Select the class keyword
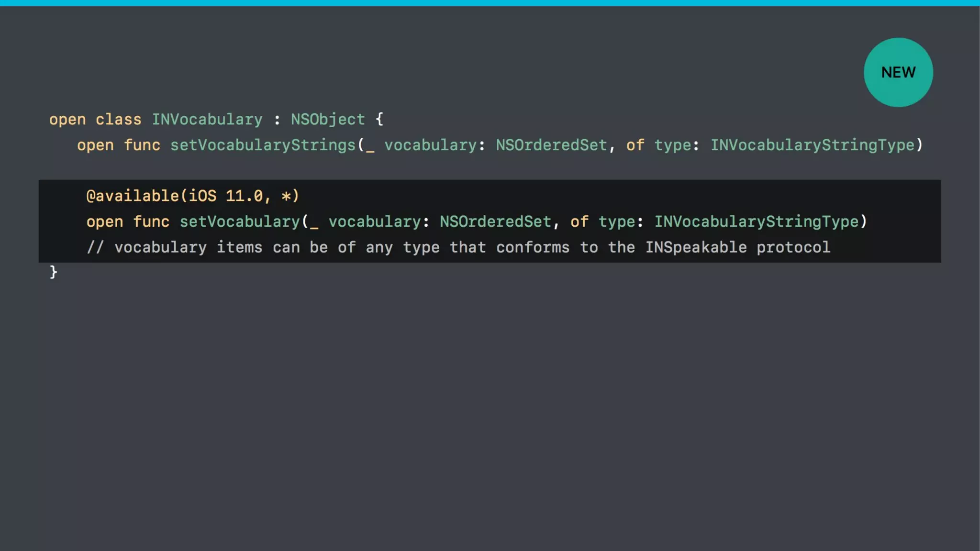The height and width of the screenshot is (551, 980). pos(118,119)
